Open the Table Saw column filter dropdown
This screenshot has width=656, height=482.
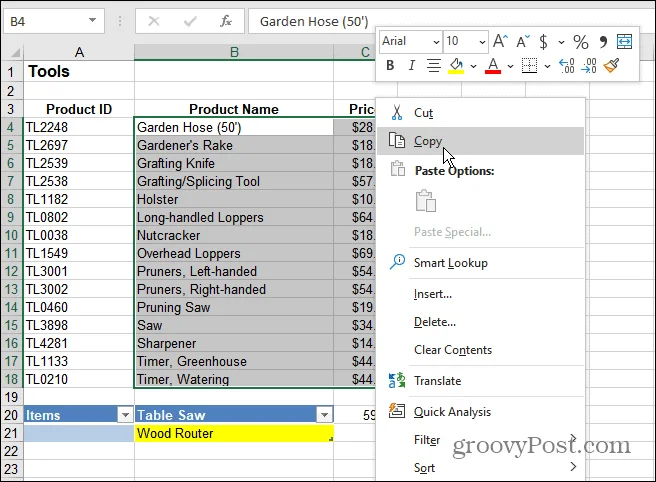pyautogui.click(x=324, y=415)
